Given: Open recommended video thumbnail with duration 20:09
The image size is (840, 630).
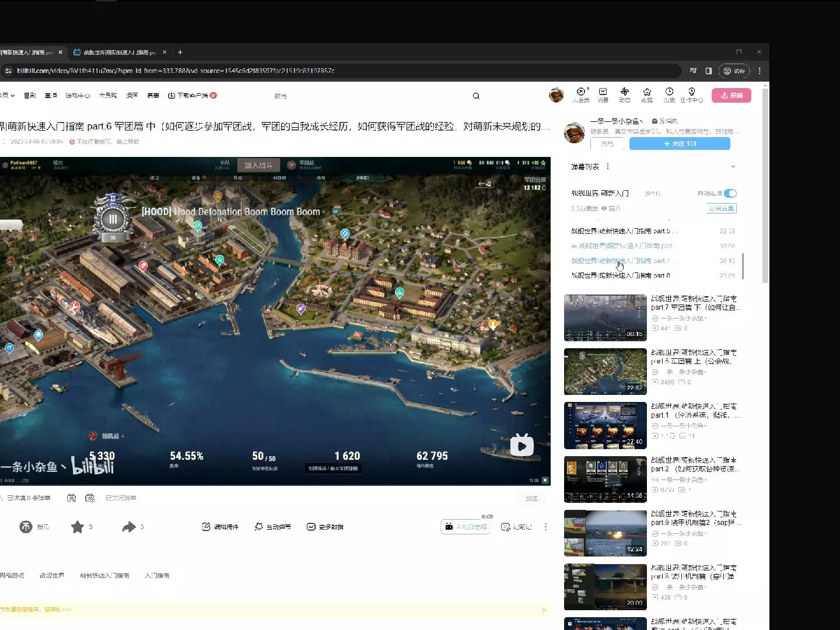Looking at the screenshot, I should click(x=605, y=587).
